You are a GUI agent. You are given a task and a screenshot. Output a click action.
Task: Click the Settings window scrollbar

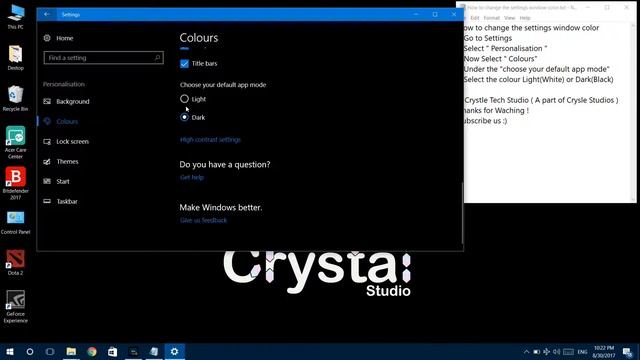(x=462, y=212)
